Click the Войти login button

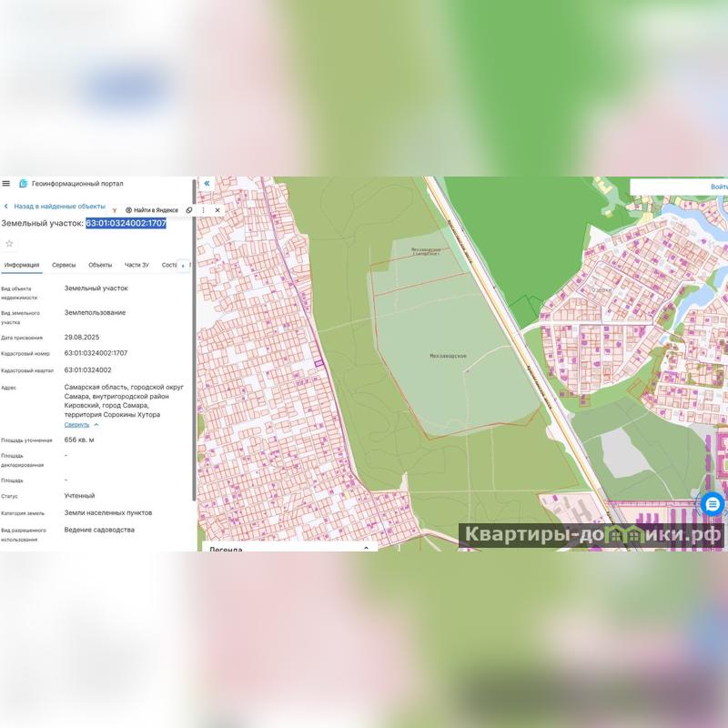[x=718, y=187]
